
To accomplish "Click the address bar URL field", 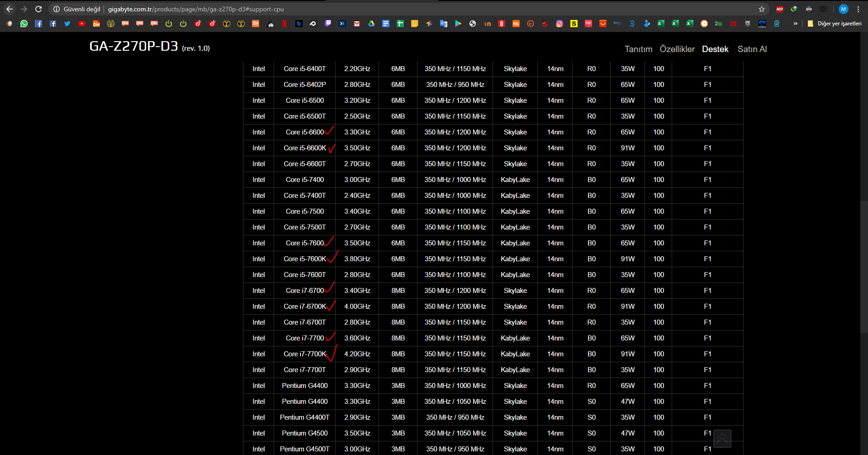I will pyautogui.click(x=407, y=9).
